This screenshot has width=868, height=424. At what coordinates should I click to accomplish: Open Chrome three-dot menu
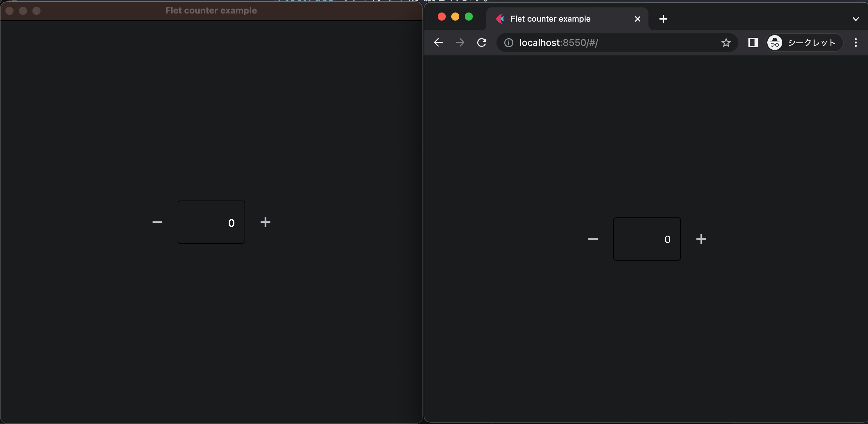click(856, 43)
